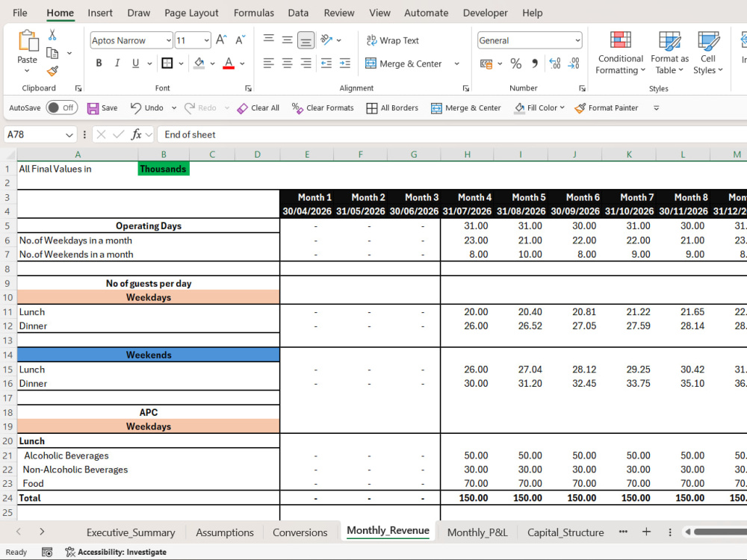Switch to Monthly_P&L sheet tab
The width and height of the screenshot is (747, 560).
pyautogui.click(x=477, y=532)
